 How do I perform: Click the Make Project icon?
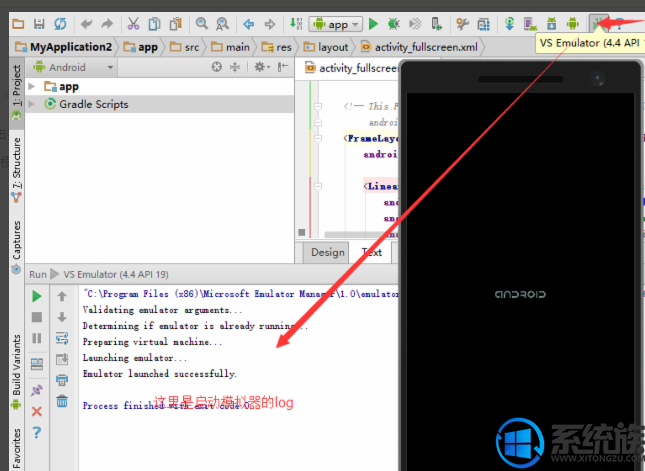click(x=296, y=23)
